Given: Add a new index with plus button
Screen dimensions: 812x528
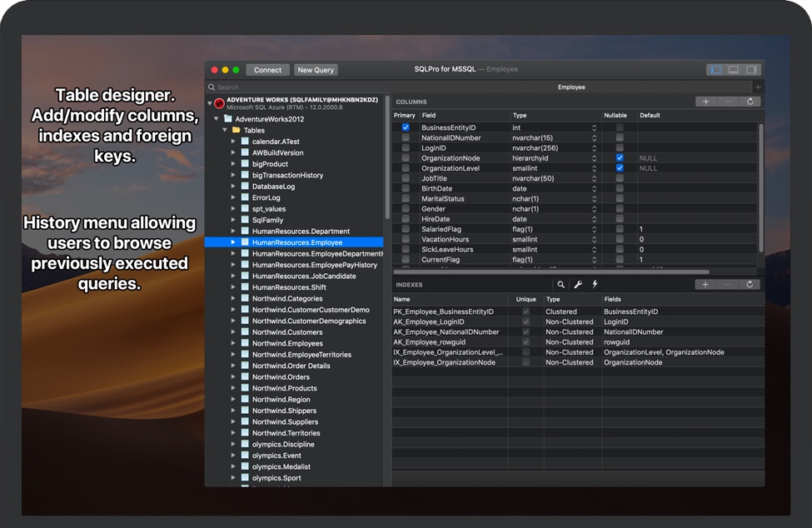Looking at the screenshot, I should 705,285.
